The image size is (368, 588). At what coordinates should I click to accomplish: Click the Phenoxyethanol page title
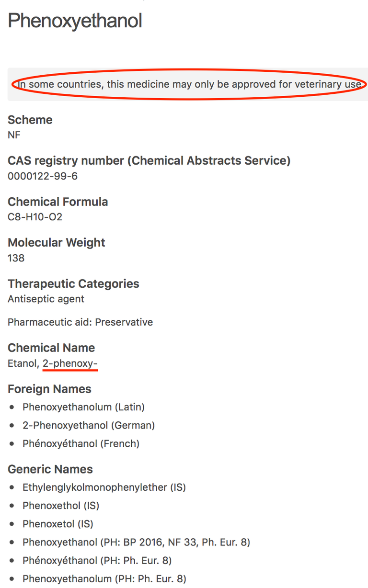tap(75, 21)
